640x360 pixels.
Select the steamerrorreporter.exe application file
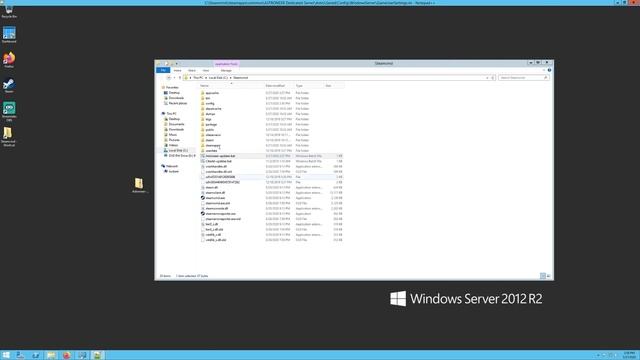pyautogui.click(x=220, y=213)
